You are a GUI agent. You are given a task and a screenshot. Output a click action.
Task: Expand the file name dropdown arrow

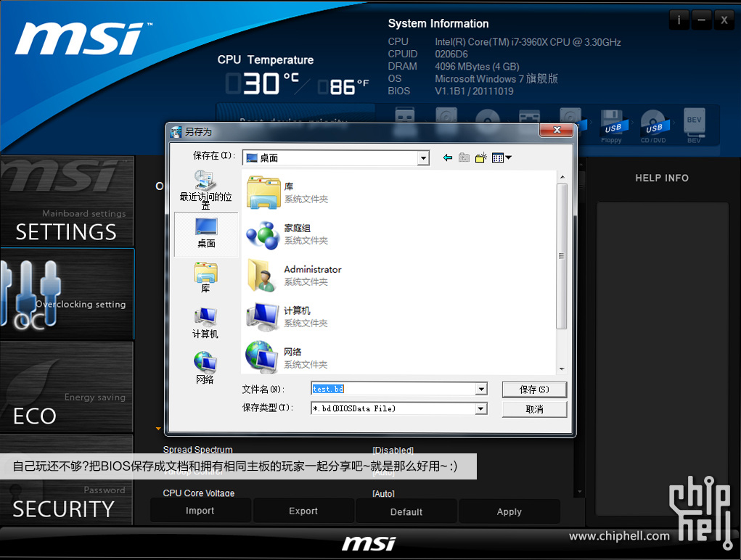[481, 389]
